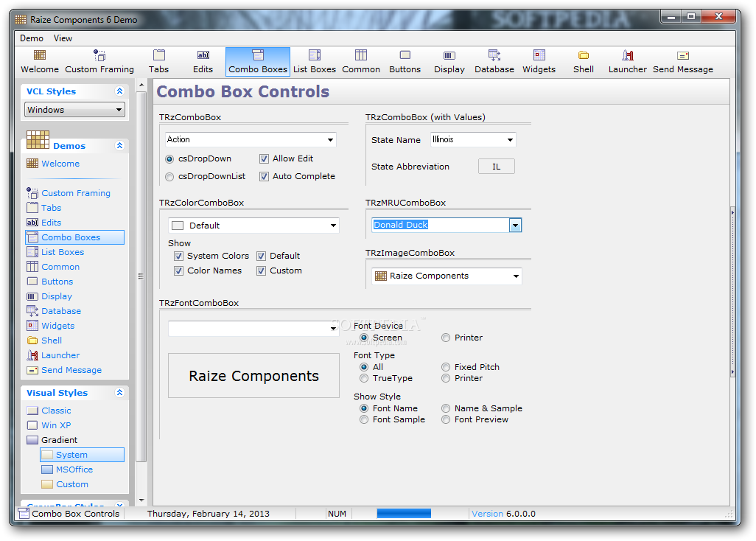756x541 pixels.
Task: Open the Shell toolbar icon
Action: [x=584, y=55]
